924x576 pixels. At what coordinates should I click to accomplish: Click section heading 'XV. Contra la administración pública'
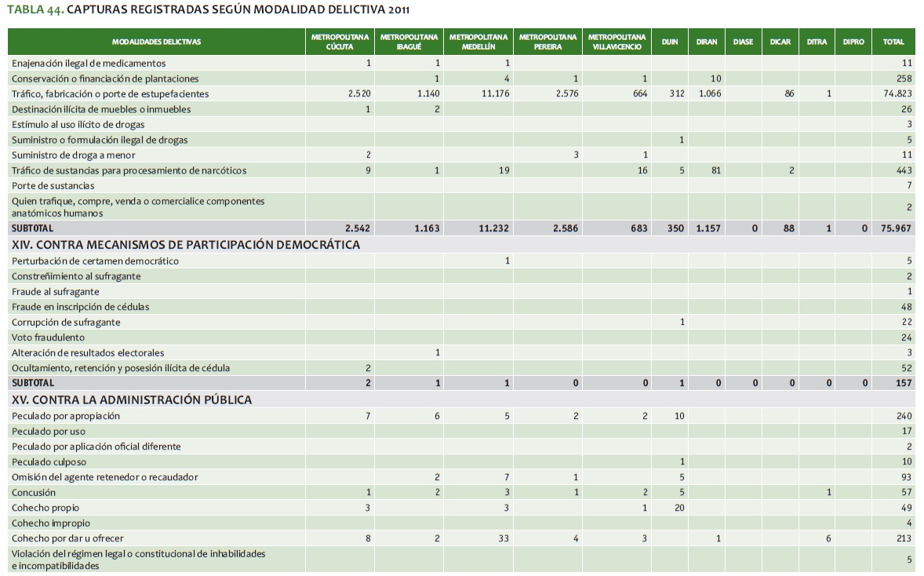pos(132,400)
